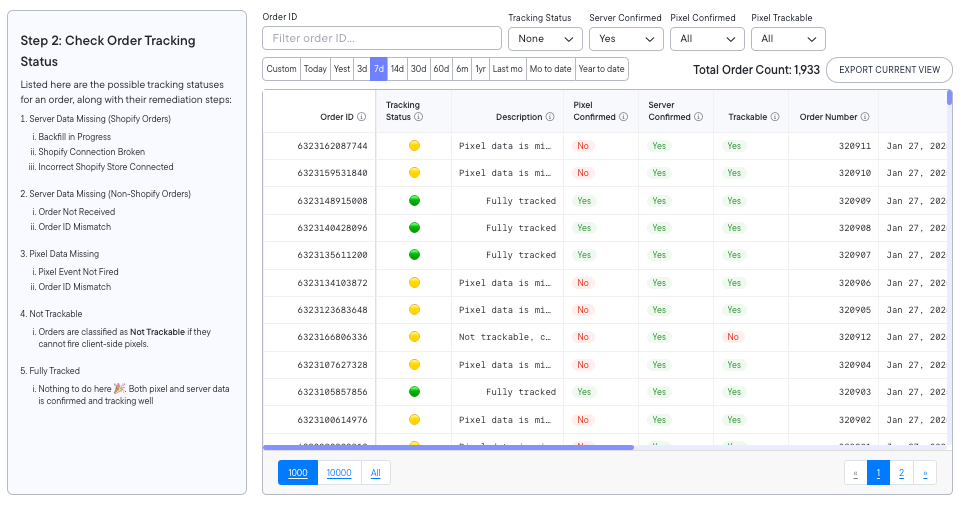Click info icon beside Tracking Status header
The image size is (970, 506).
418,117
